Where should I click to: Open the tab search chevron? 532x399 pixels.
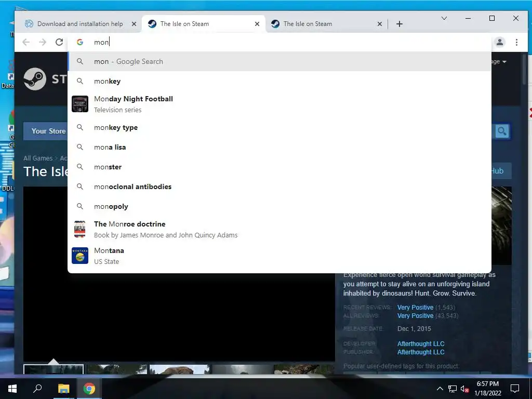(444, 18)
